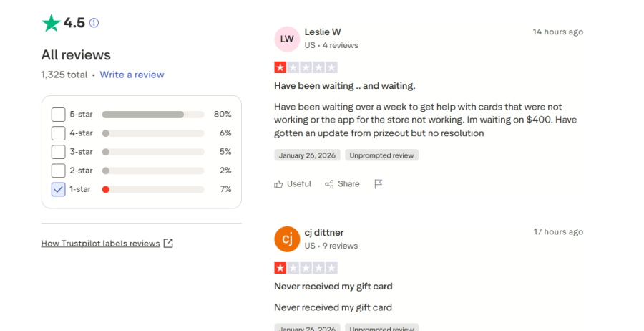Click the Share icon on Leslie's review
The width and height of the screenshot is (644, 331).
point(329,184)
